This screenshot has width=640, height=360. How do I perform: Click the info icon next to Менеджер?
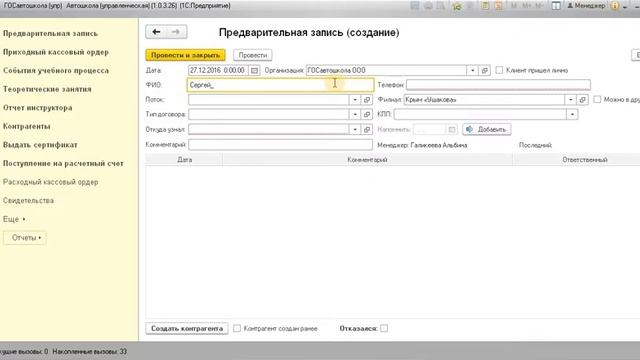pyautogui.click(x=614, y=6)
